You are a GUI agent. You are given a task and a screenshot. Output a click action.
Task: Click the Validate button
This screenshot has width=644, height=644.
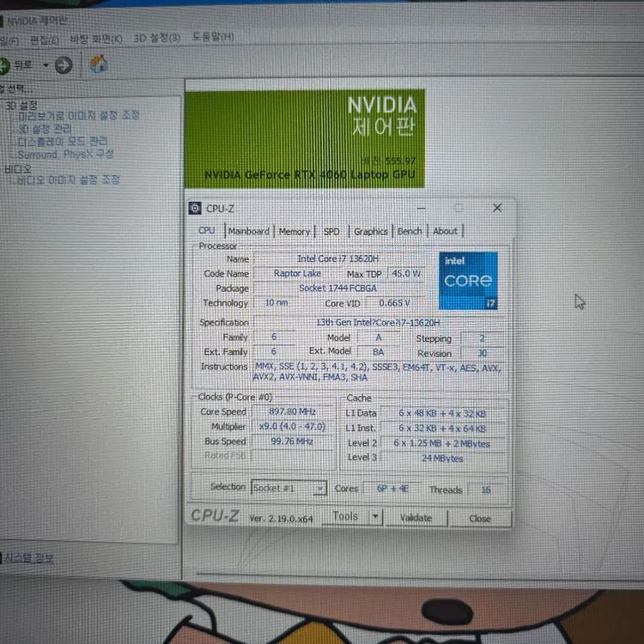coord(416,518)
